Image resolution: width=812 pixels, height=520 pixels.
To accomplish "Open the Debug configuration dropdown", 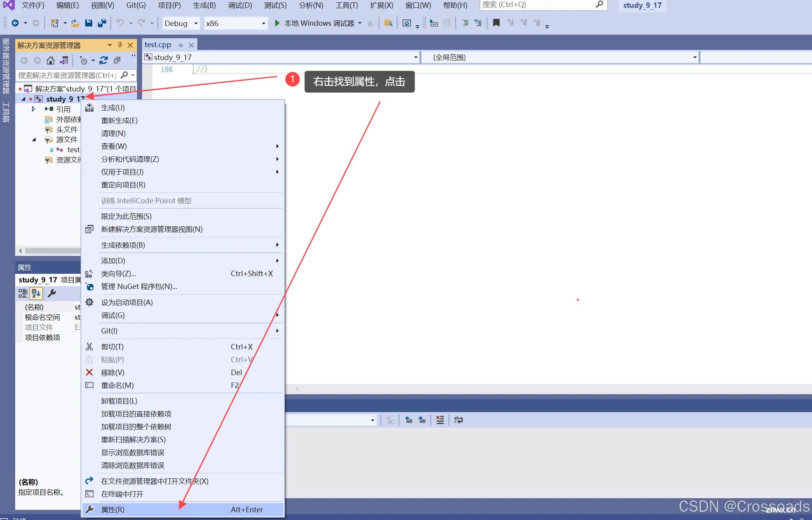I will pyautogui.click(x=181, y=23).
